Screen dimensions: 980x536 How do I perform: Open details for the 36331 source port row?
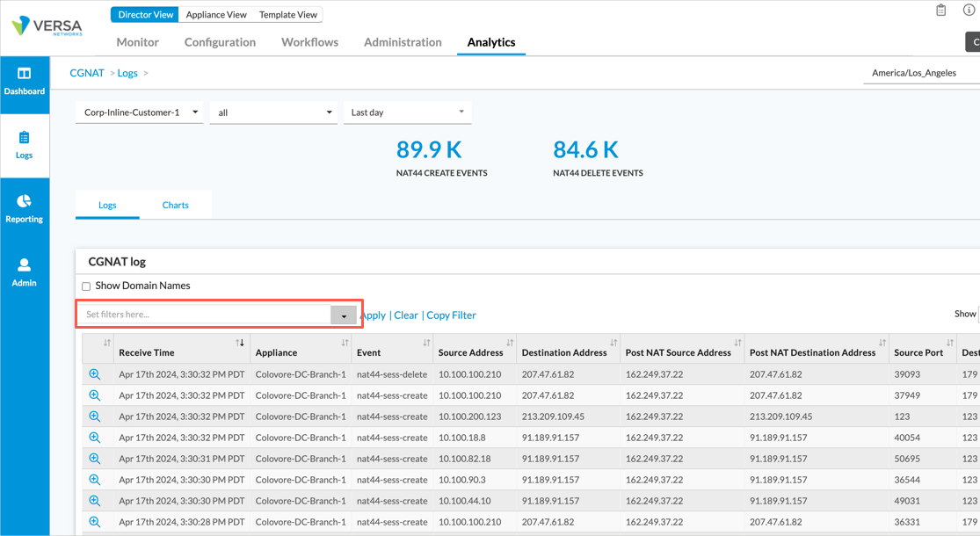click(94, 522)
